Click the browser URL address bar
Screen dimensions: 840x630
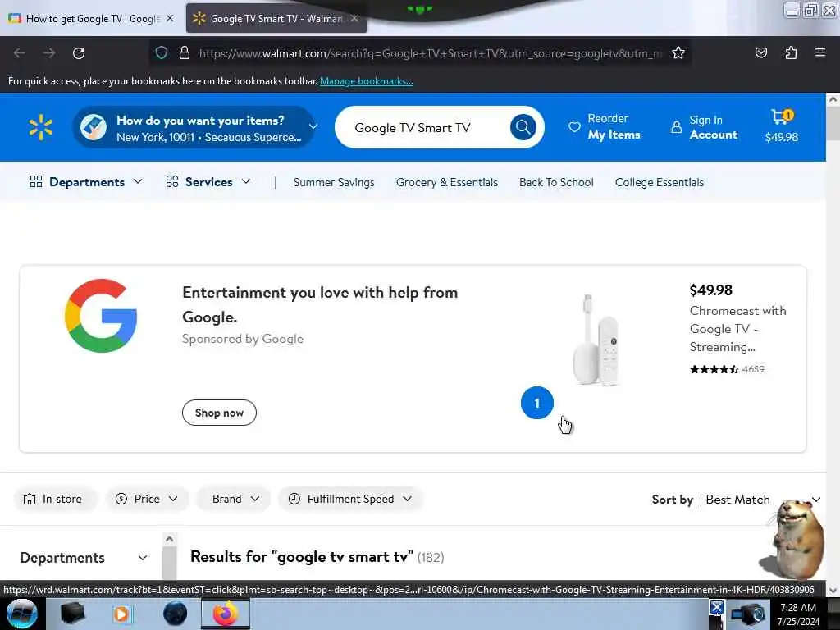pos(430,53)
